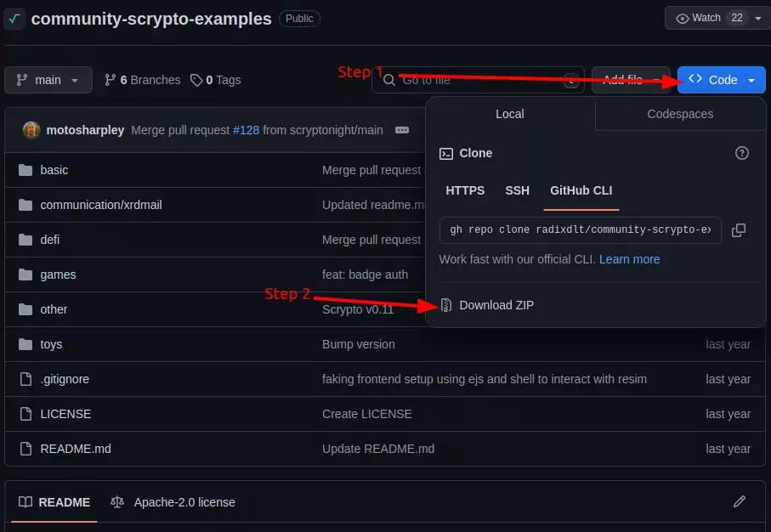Image resolution: width=771 pixels, height=532 pixels.
Task: Open the communication/xrdmail folder
Action: pyautogui.click(x=101, y=205)
